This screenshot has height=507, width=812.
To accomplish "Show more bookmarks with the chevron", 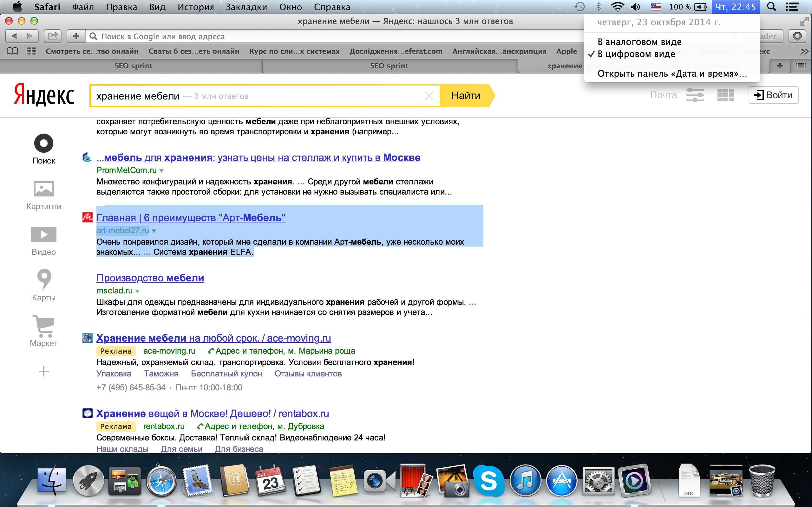I will (x=804, y=51).
